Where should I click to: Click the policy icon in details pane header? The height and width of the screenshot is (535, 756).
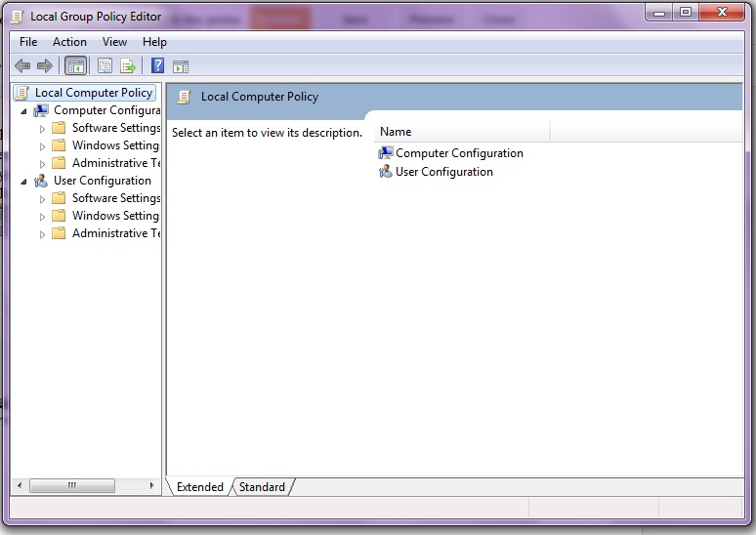tap(185, 97)
